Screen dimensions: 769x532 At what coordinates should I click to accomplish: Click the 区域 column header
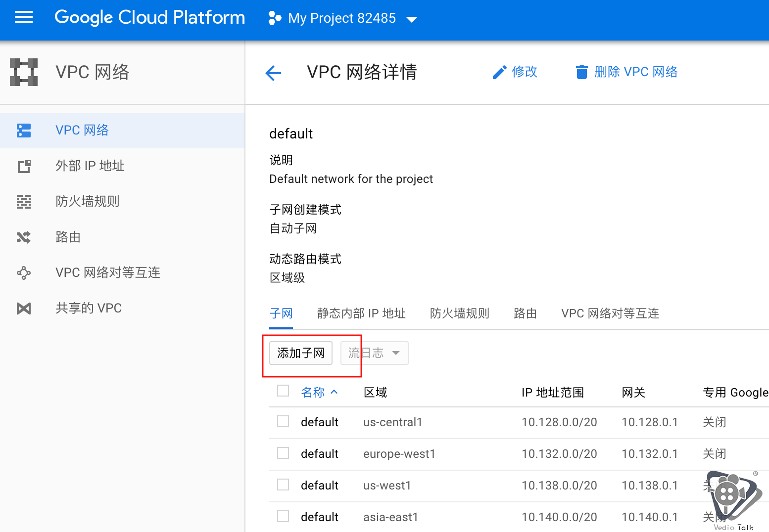[375, 393]
